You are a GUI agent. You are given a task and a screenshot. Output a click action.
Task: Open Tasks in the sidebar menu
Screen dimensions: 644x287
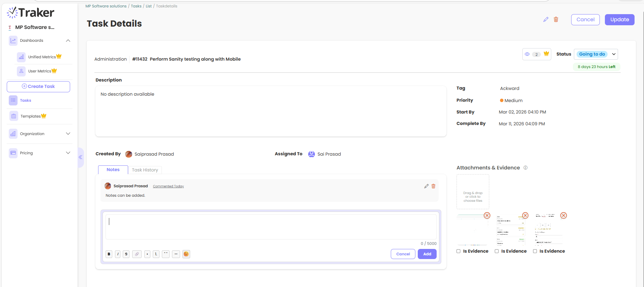coord(25,100)
